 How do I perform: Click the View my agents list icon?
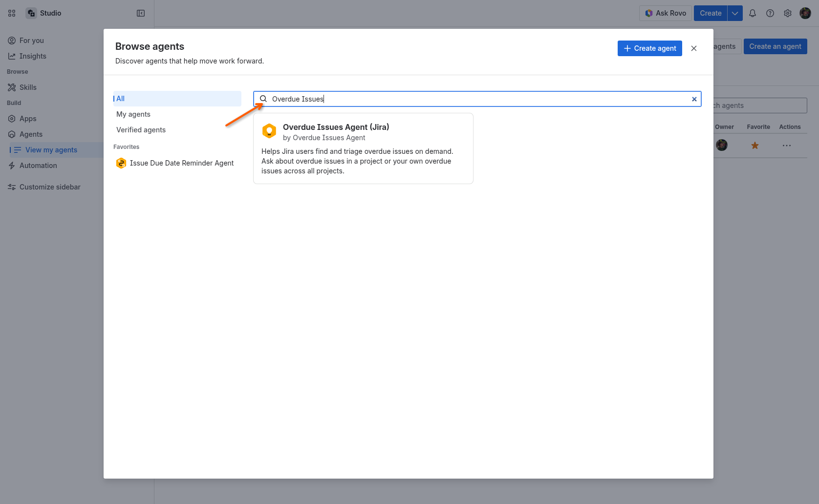pos(18,150)
